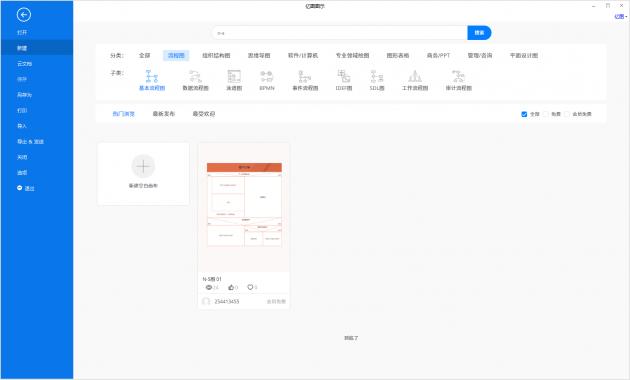This screenshot has height=380, width=630.
Task: Select the 数据流程图 subcategory icon
Action: (x=195, y=76)
